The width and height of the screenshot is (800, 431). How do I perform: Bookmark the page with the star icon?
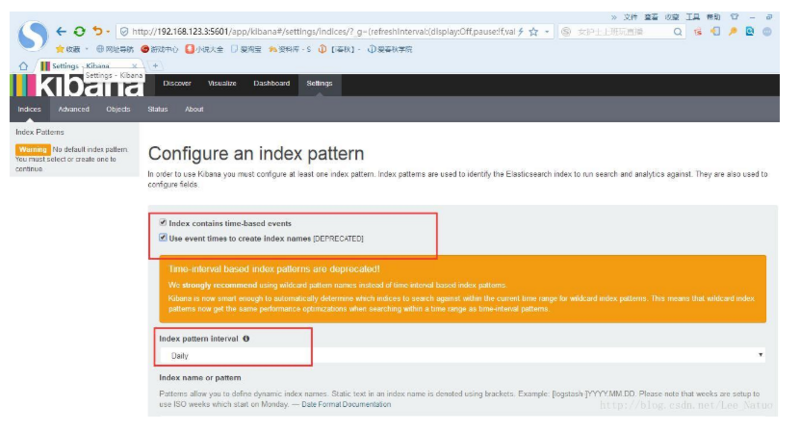pyautogui.click(x=534, y=32)
